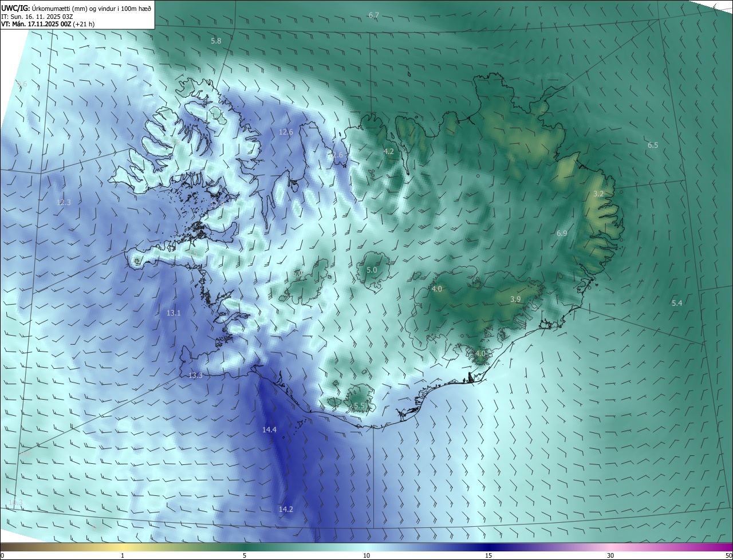Click the 13.1 value label
Image resolution: width=733 pixels, height=560 pixels.
[174, 313]
